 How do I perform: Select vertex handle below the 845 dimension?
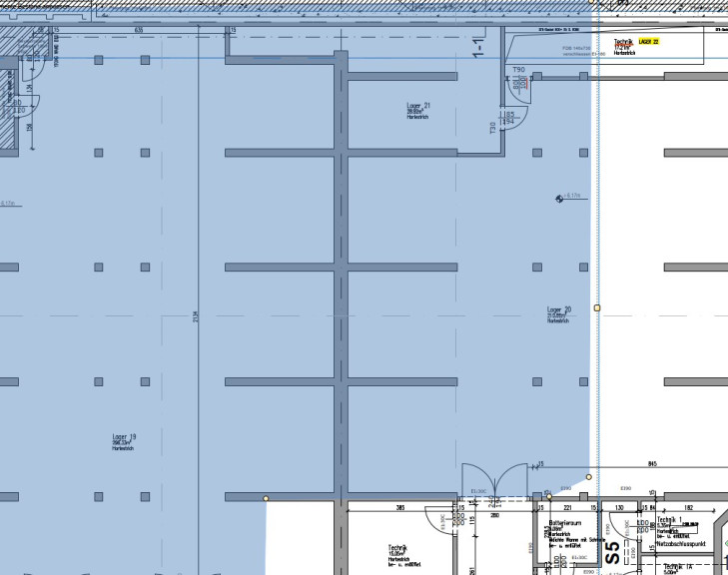tap(589, 477)
